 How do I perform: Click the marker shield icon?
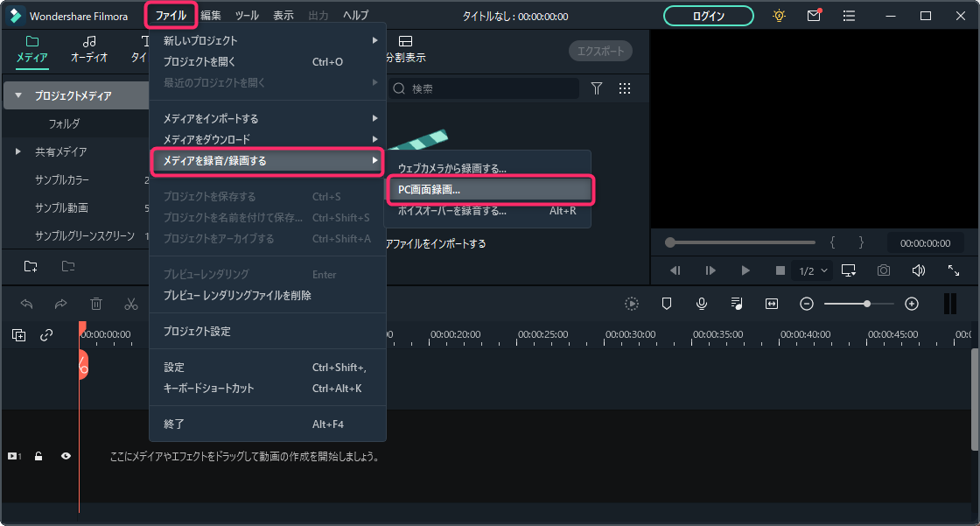coord(667,304)
